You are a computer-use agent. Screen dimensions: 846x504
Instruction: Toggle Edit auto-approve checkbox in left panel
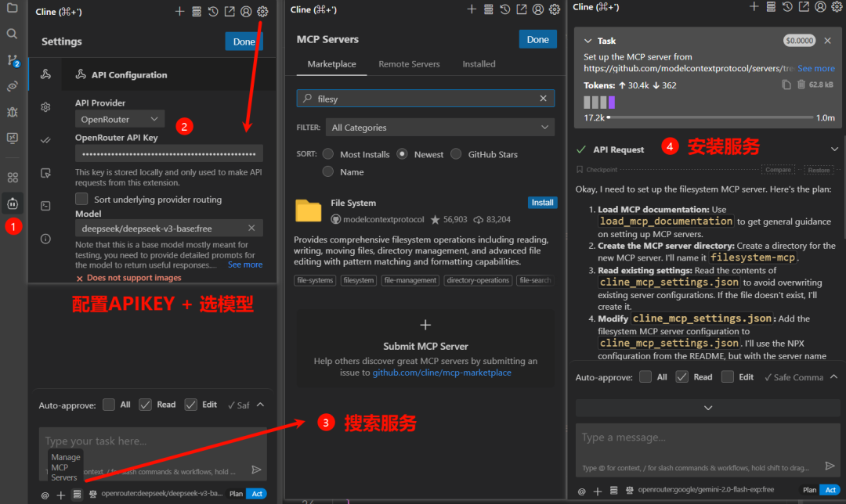click(x=190, y=405)
